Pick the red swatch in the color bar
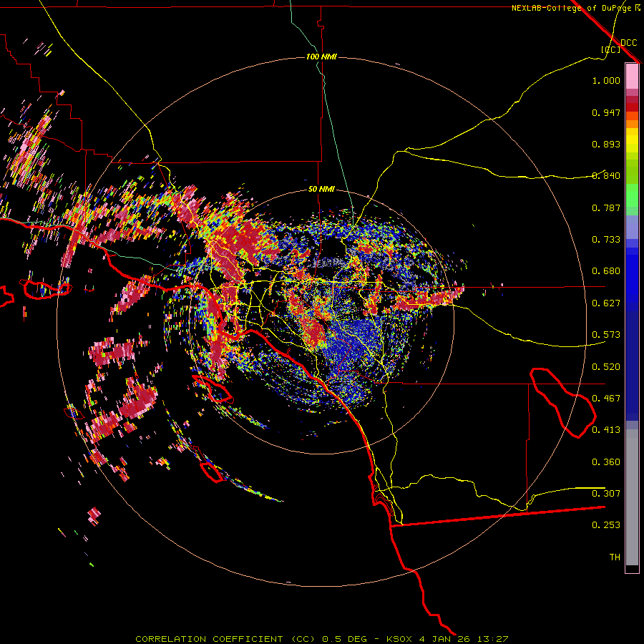 click(x=632, y=107)
